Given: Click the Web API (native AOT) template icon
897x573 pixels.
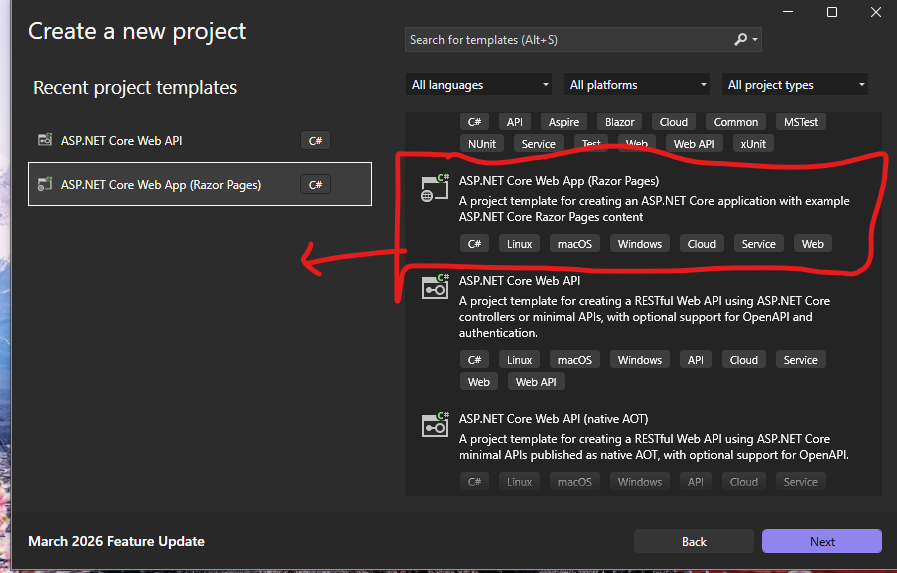Looking at the screenshot, I should pos(434,425).
